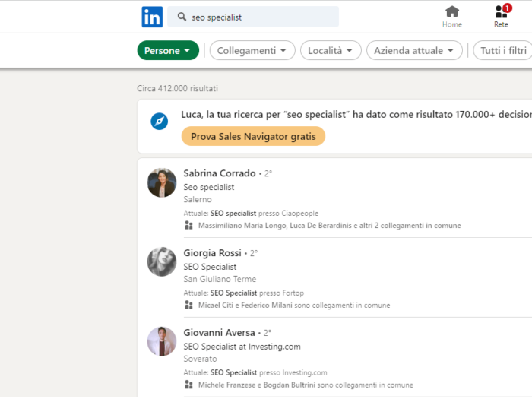Open Giorgia Rossi's profile name link
Image resolution: width=532 pixels, height=399 pixels.
pos(212,253)
